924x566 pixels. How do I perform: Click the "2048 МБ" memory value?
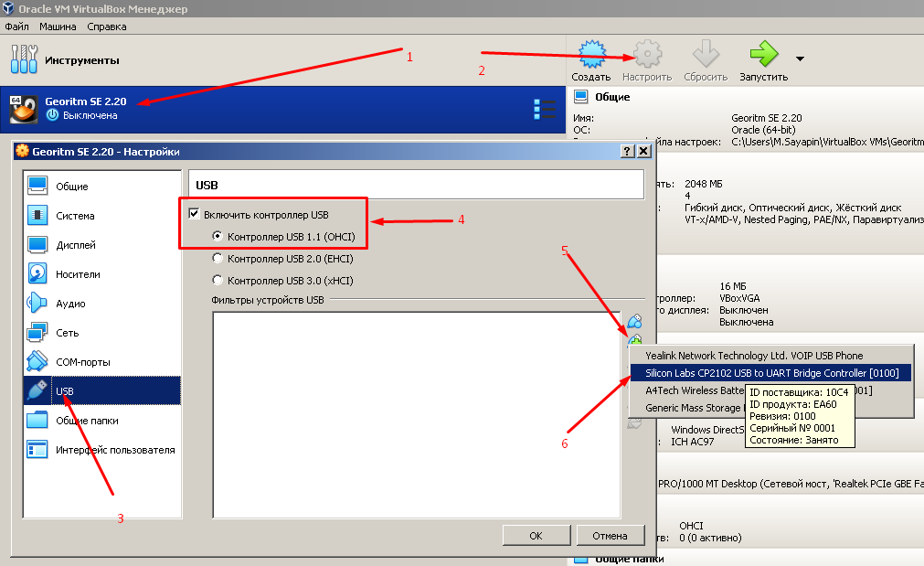tap(703, 184)
